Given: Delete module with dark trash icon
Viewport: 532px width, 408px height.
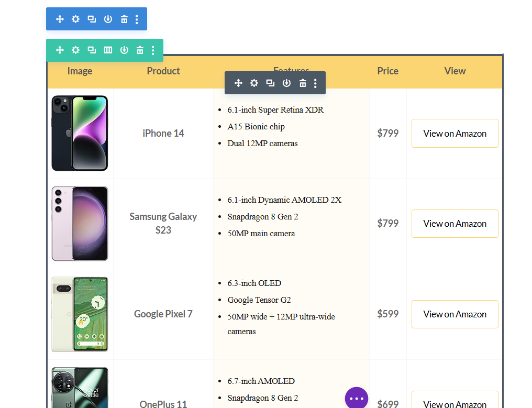Looking at the screenshot, I should coord(303,83).
